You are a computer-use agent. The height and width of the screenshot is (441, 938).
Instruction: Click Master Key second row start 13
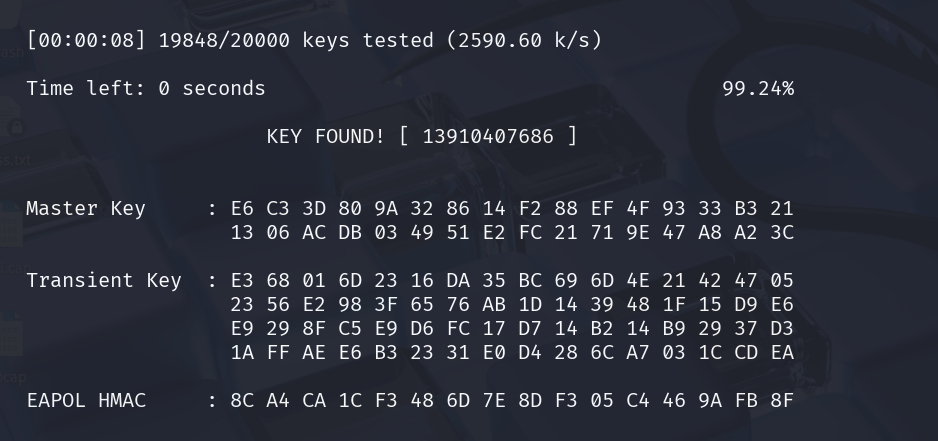[242, 233]
